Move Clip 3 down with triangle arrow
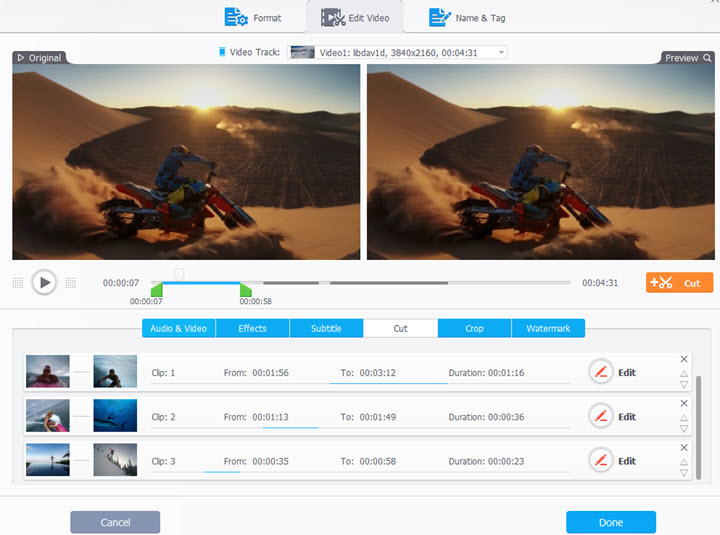720x535 pixels. pos(684,473)
